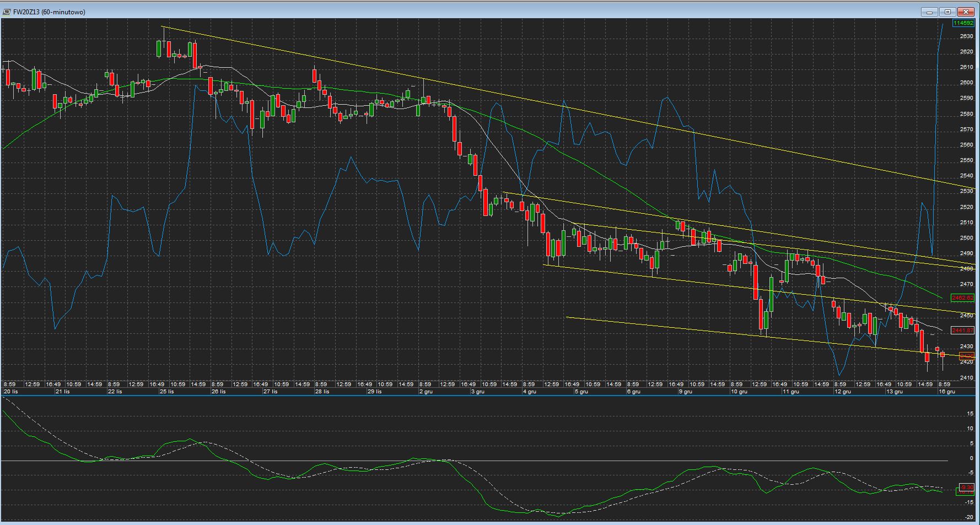Click the '16 gru' date marker
The height and width of the screenshot is (525, 980).
click(x=946, y=392)
